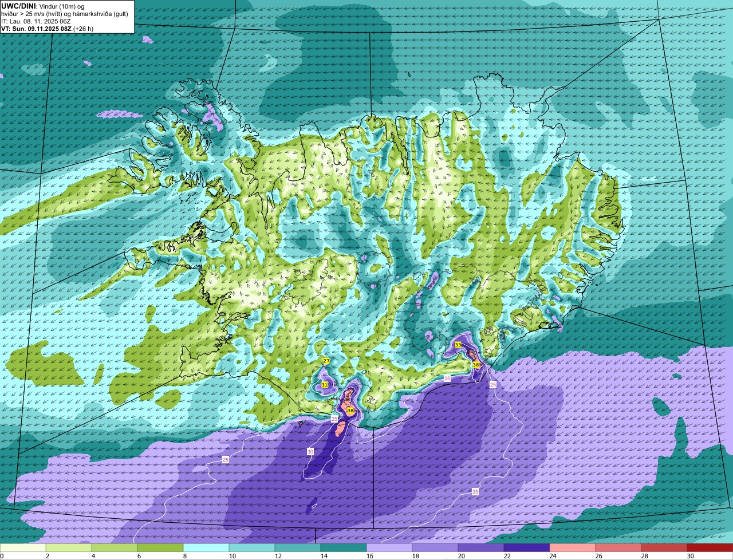The image size is (733, 560).
Task: Click the light yellow-green 2–4 m/s legend swatch
Action: [69, 547]
